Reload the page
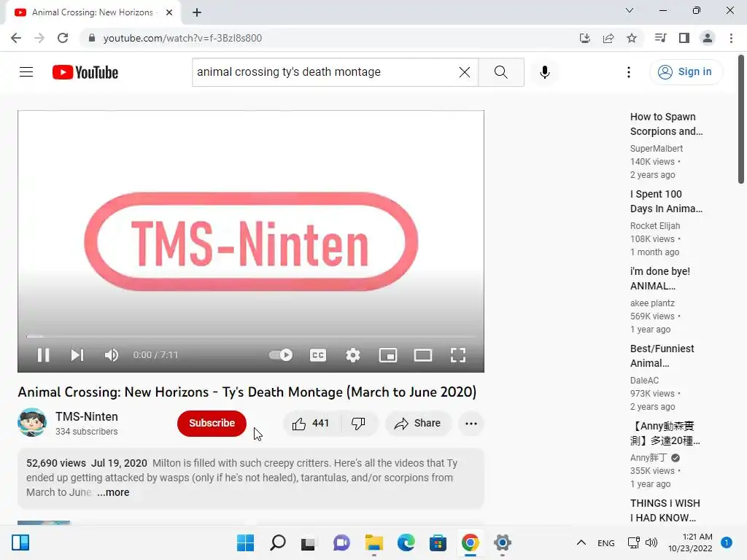The width and height of the screenshot is (747, 560). (63, 38)
